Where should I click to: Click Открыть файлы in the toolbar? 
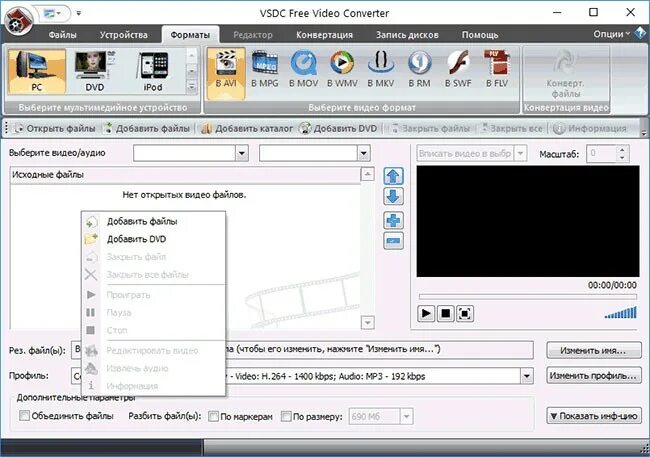[56, 129]
